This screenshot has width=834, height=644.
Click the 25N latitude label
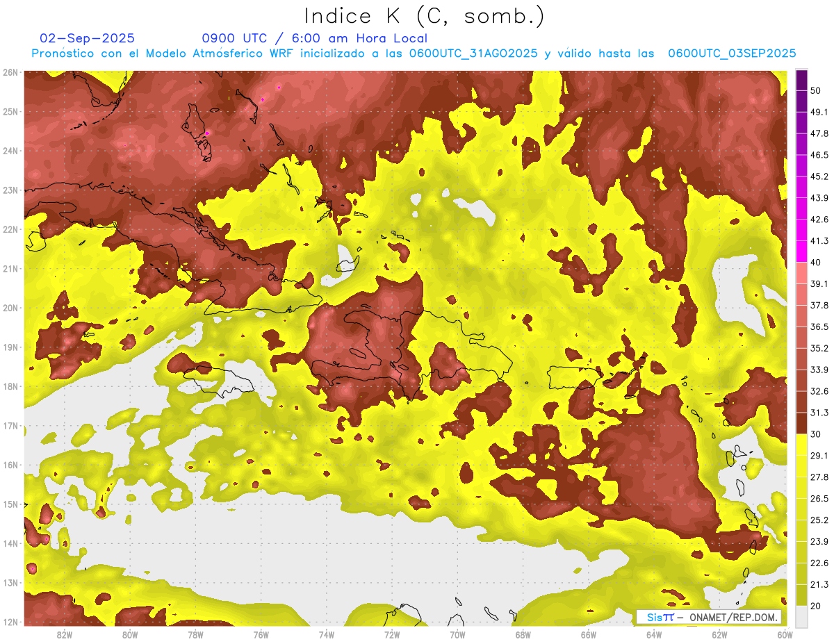click(x=10, y=111)
